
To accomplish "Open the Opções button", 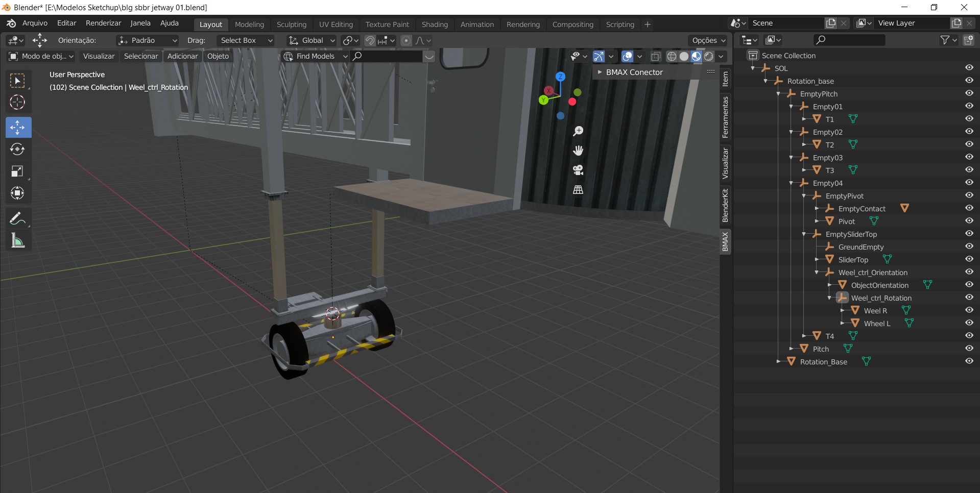I will (x=708, y=40).
